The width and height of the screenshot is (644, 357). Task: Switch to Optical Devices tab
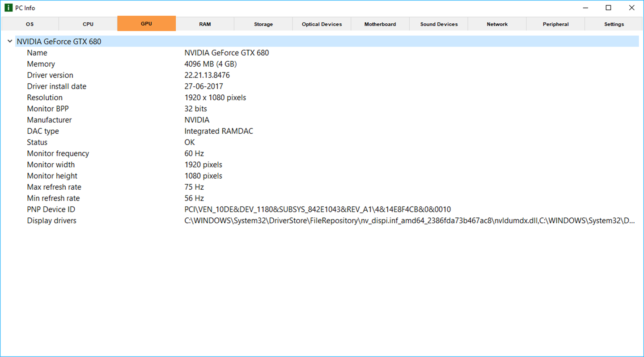pyautogui.click(x=322, y=24)
